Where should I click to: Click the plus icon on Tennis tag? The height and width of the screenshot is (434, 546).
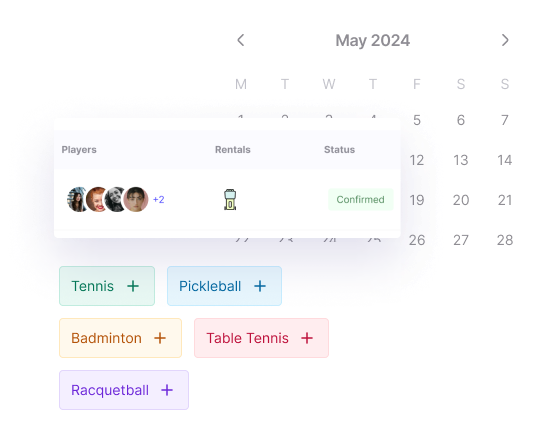tap(133, 286)
